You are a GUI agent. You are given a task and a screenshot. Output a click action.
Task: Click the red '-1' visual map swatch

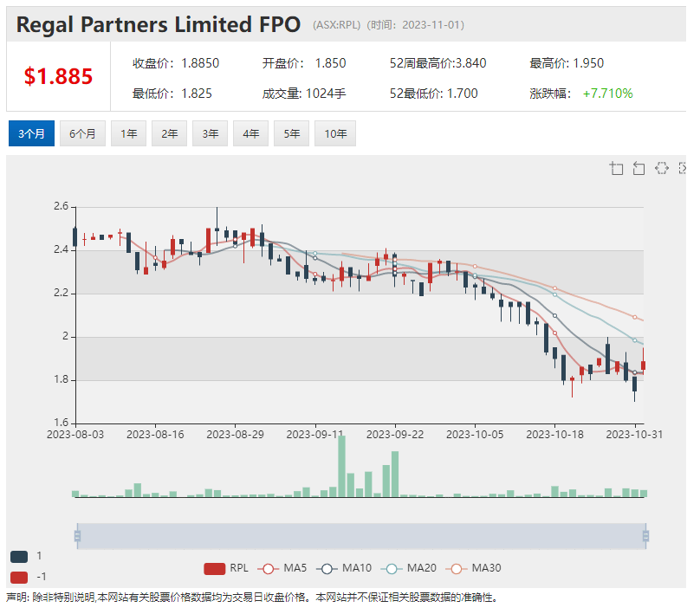tap(18, 577)
